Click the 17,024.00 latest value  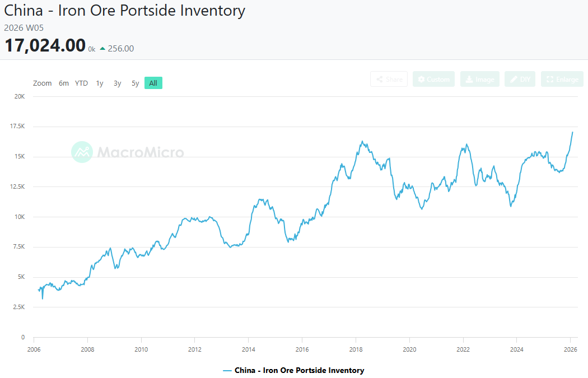pyautogui.click(x=45, y=45)
